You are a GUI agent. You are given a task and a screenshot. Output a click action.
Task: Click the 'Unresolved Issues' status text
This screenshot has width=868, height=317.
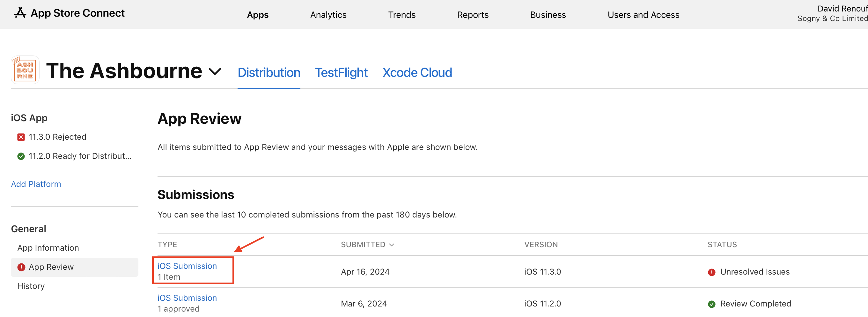pyautogui.click(x=755, y=272)
